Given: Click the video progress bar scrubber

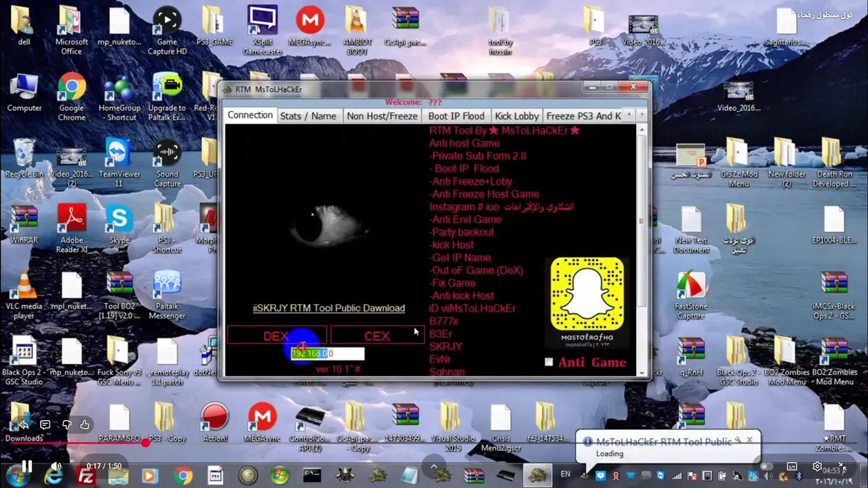Looking at the screenshot, I should [146, 443].
